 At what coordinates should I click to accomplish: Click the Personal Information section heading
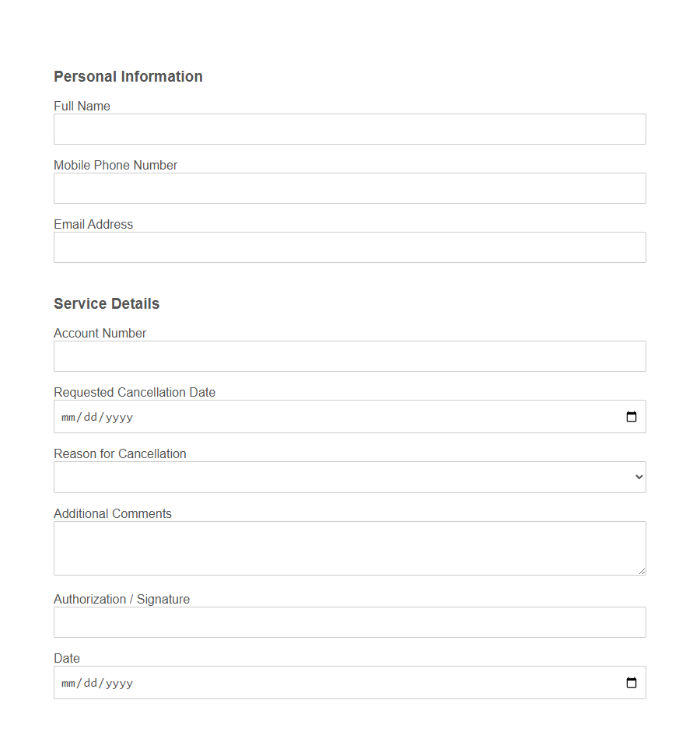pyautogui.click(x=128, y=76)
